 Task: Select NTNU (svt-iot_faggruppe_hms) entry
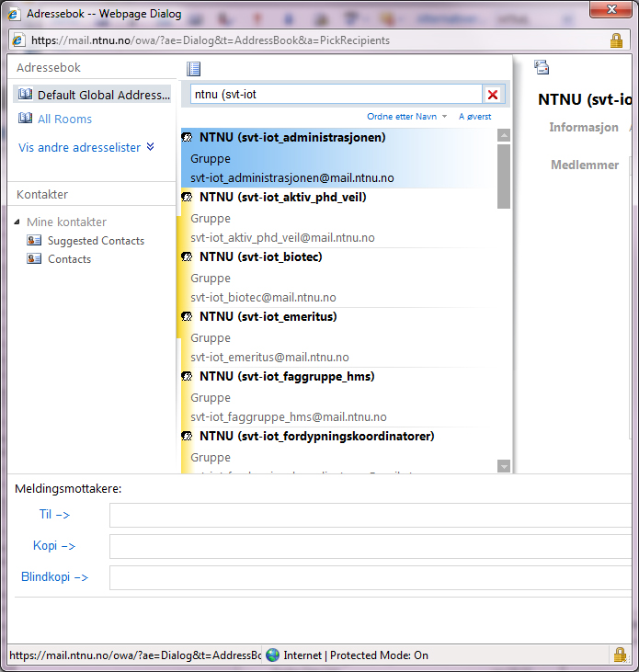338,397
